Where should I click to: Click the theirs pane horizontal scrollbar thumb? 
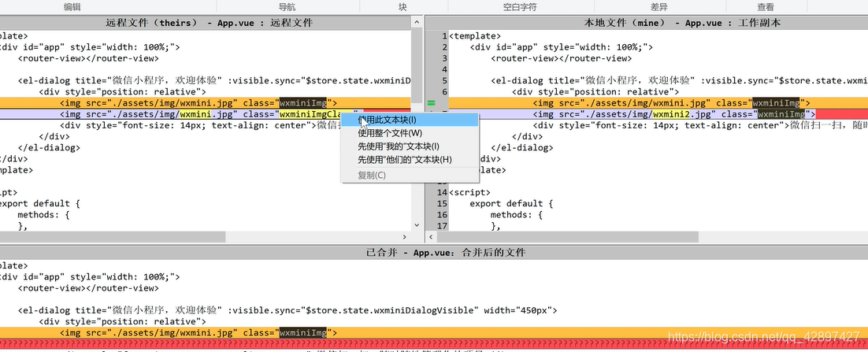click(113, 237)
